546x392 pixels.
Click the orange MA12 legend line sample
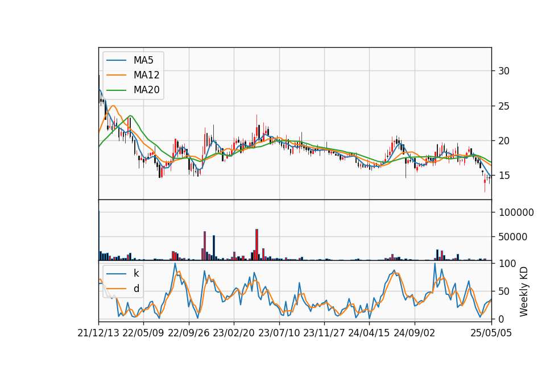click(x=116, y=75)
